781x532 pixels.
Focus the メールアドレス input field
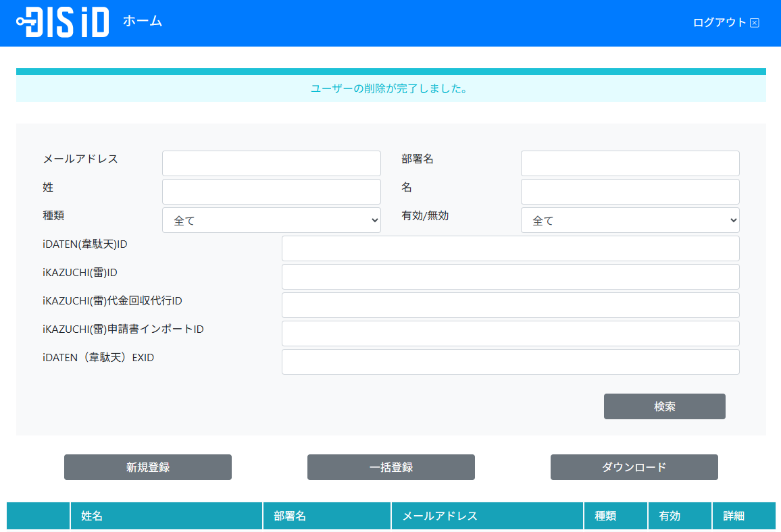pos(272,163)
